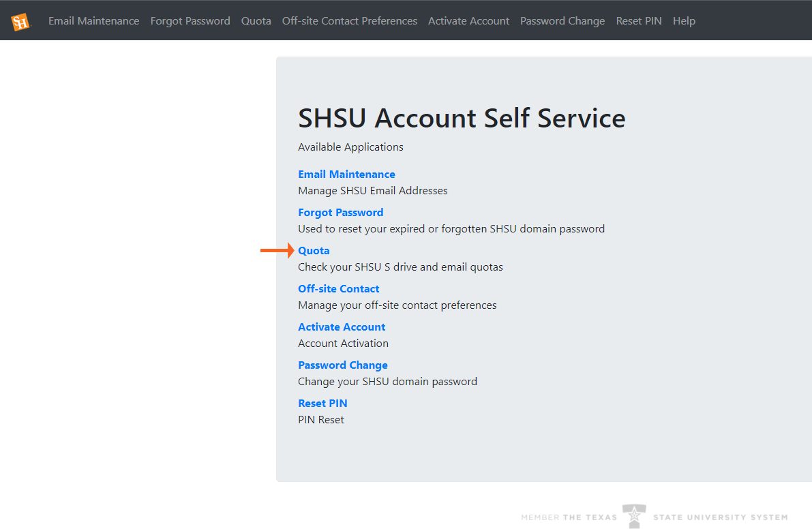Click the Quota link marked by the arrow
812x531 pixels.
pos(314,250)
